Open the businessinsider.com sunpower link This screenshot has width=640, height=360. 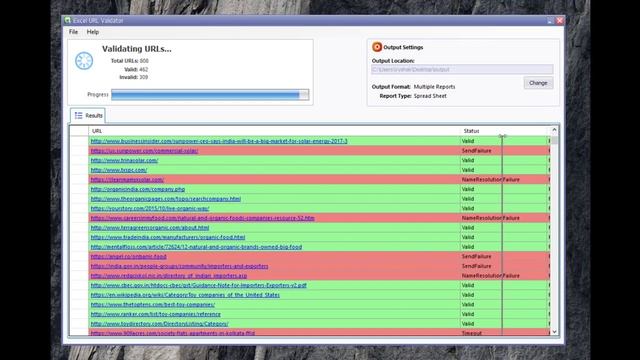[219, 141]
